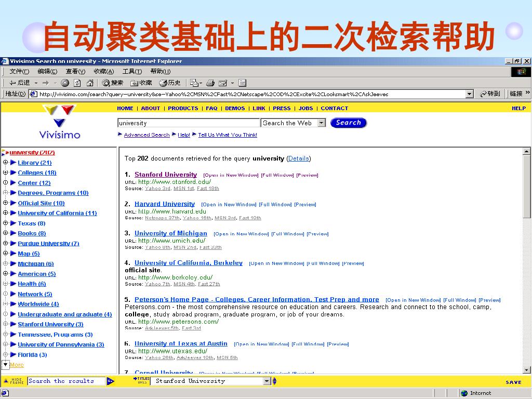Click the blue arrow next to Library (21)
Screen dimensions: 532x399
click(x=14, y=163)
